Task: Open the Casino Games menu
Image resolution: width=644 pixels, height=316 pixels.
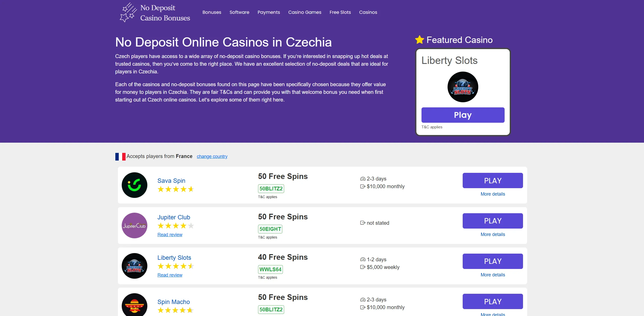Action: pyautogui.click(x=305, y=12)
